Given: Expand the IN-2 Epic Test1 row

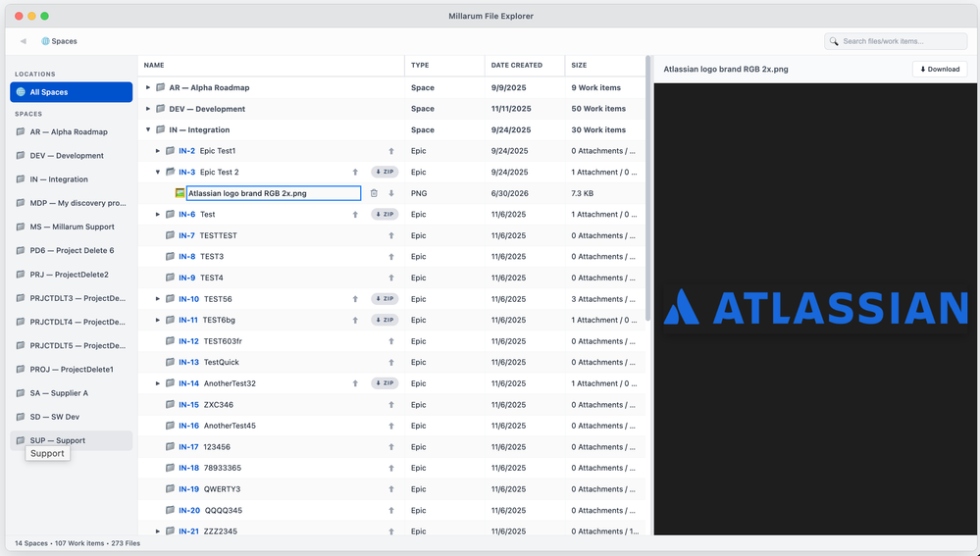Looking at the screenshot, I should (x=158, y=151).
